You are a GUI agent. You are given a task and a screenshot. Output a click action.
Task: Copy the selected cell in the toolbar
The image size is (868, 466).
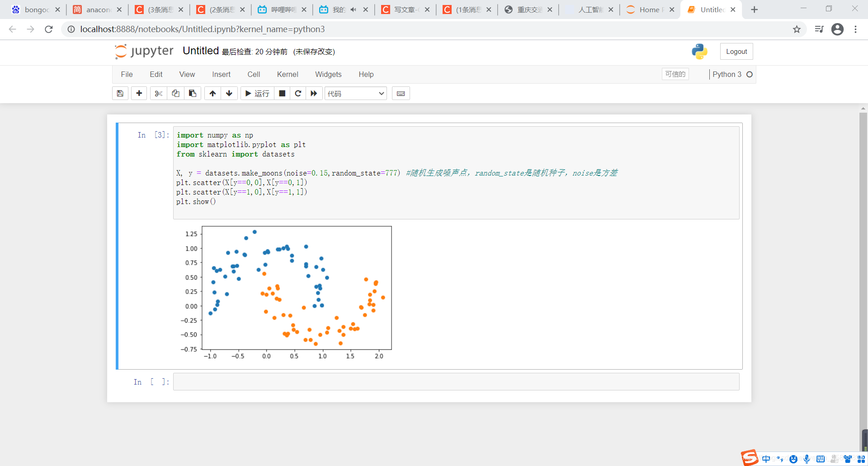click(175, 93)
